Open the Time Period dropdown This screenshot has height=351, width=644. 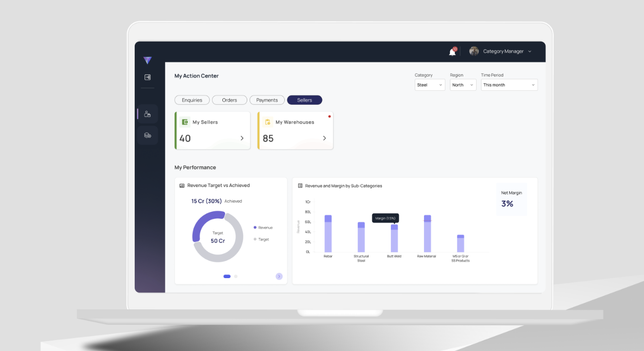click(509, 85)
